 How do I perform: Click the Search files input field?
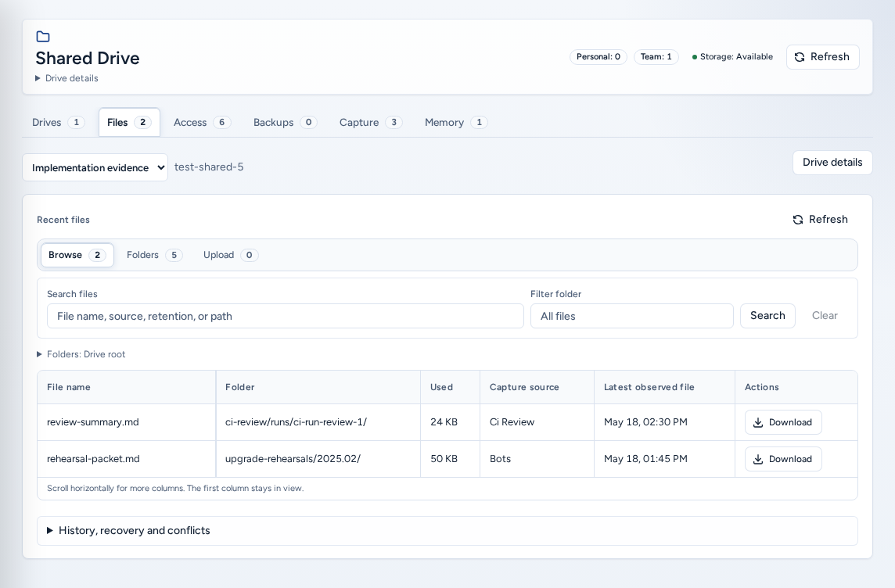click(x=286, y=316)
